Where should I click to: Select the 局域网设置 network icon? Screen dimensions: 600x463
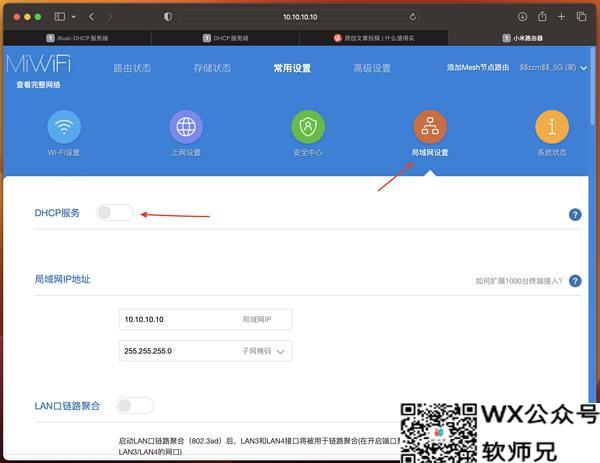coord(430,127)
